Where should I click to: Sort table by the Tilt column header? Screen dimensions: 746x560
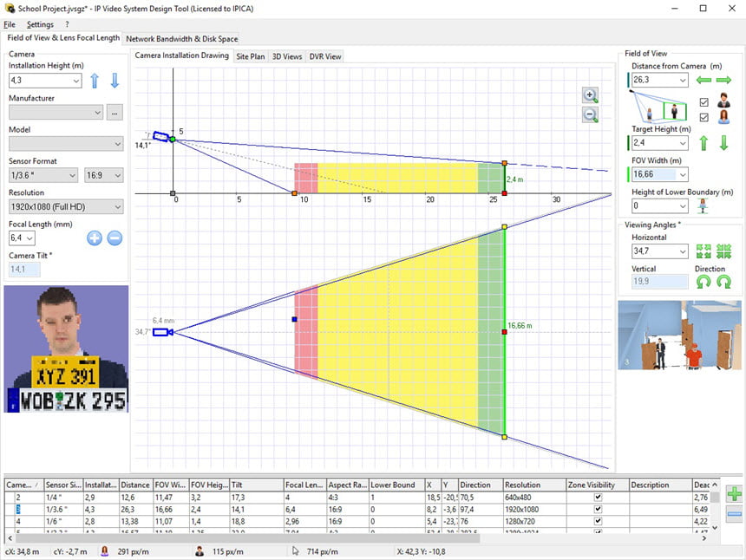point(257,485)
